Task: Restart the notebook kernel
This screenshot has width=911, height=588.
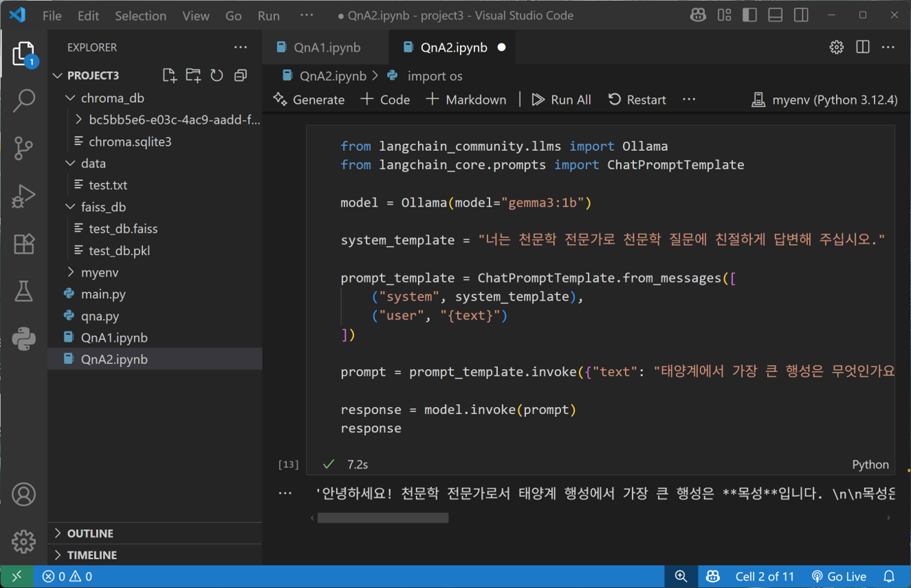Action: coord(637,100)
